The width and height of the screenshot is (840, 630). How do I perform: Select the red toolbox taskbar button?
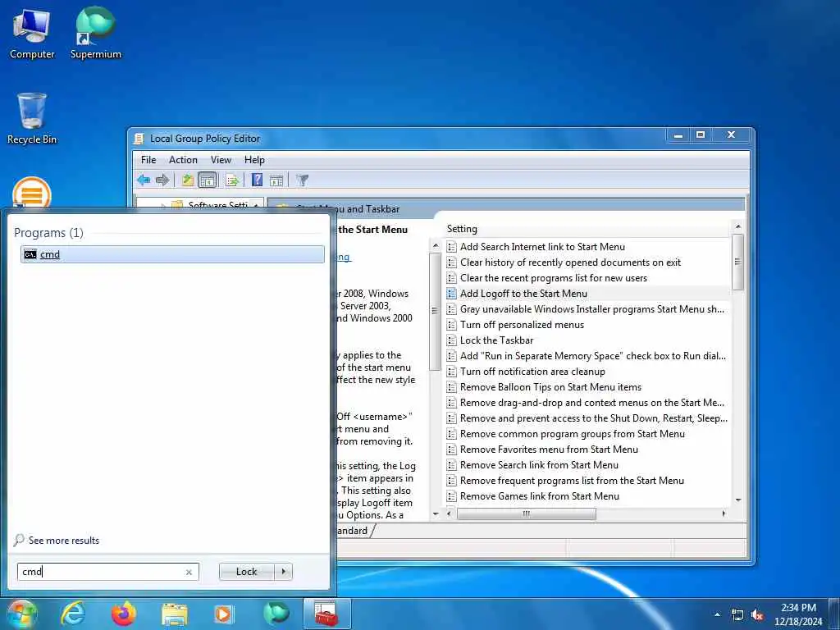point(326,614)
